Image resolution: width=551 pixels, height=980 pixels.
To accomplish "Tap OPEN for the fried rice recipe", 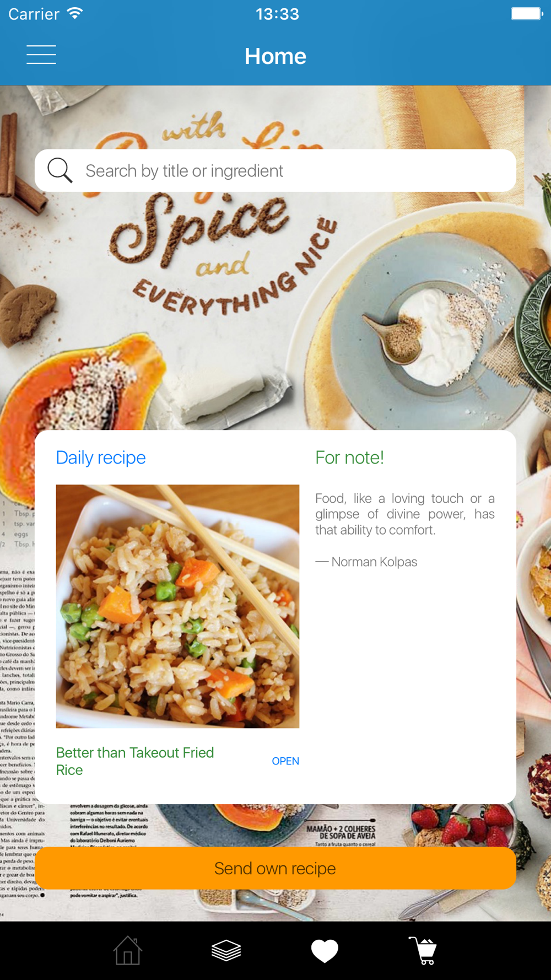I will (285, 761).
